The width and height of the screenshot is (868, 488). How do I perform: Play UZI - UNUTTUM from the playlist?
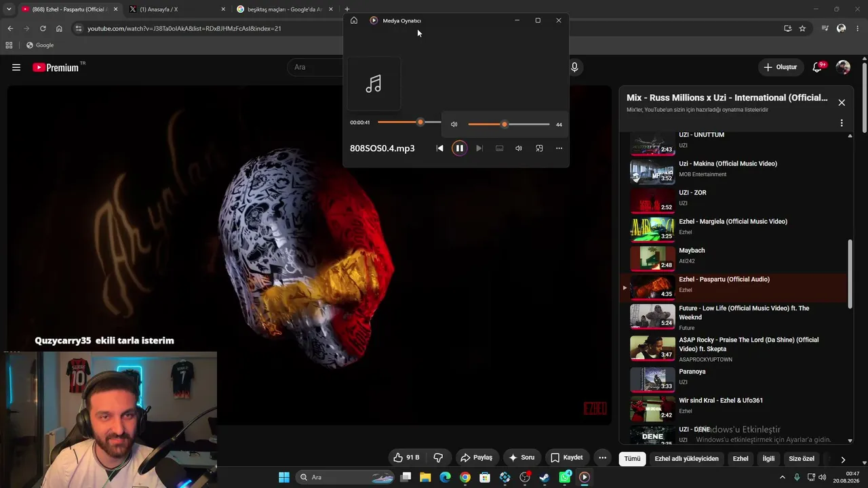coord(735,142)
